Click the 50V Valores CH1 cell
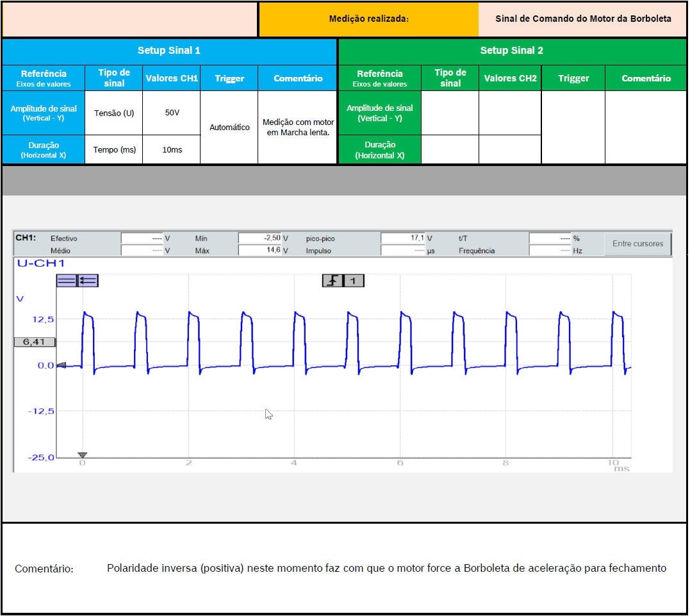 pyautogui.click(x=172, y=113)
